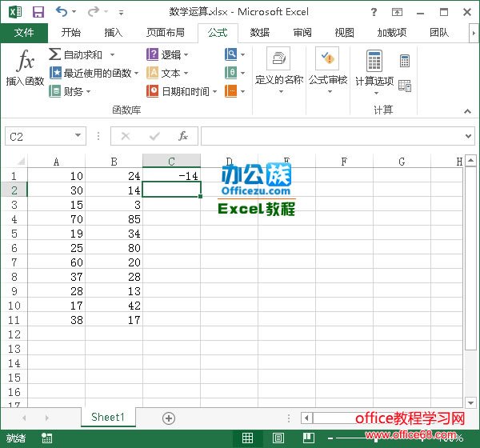The image size is (480, 448).
Task: Click the zoom out minus button
Action: (x=330, y=438)
